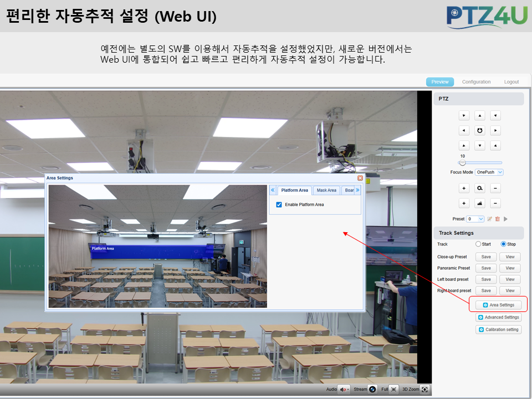This screenshot has width=532, height=399.
Task: Open the Configuration tab
Action: coord(476,82)
